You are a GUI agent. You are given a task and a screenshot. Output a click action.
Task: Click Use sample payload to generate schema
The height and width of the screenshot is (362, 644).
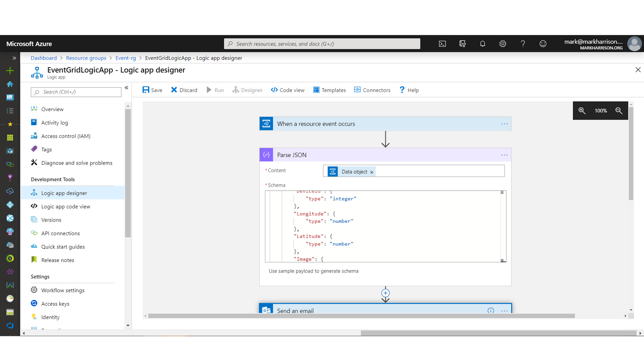pos(313,271)
